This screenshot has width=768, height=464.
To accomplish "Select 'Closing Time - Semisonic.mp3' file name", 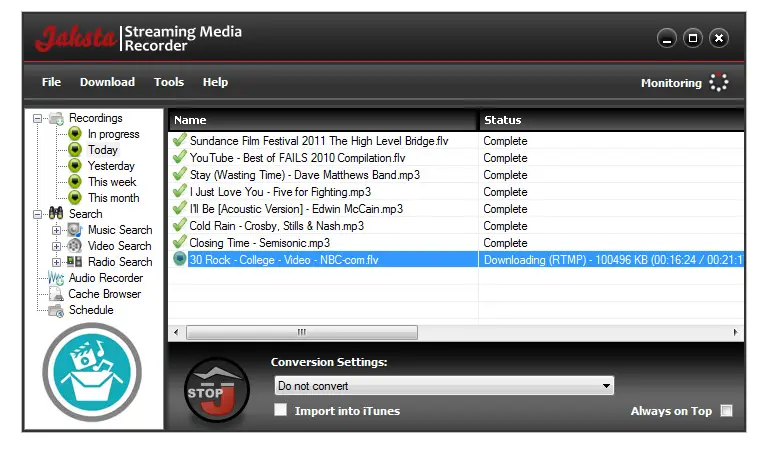I will point(260,243).
